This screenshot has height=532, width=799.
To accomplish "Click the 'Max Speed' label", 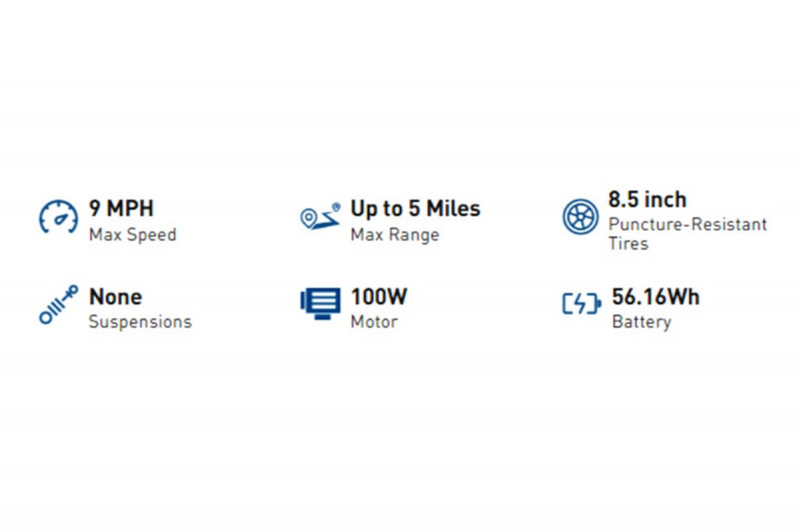I will pos(132,236).
